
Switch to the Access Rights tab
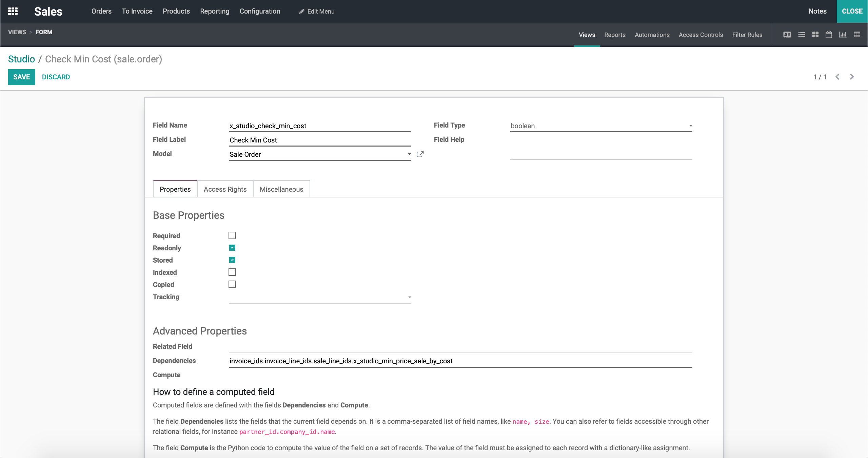click(225, 189)
